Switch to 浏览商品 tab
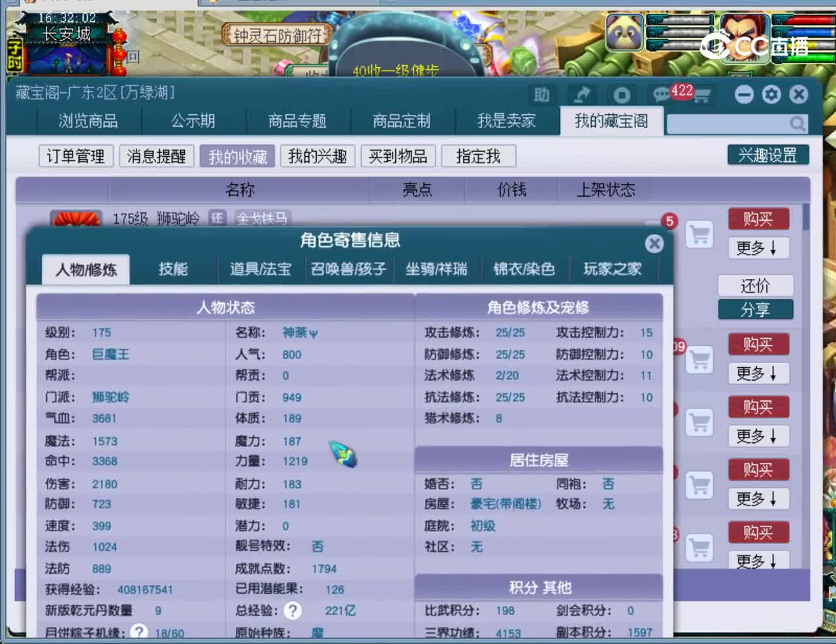 coord(88,121)
